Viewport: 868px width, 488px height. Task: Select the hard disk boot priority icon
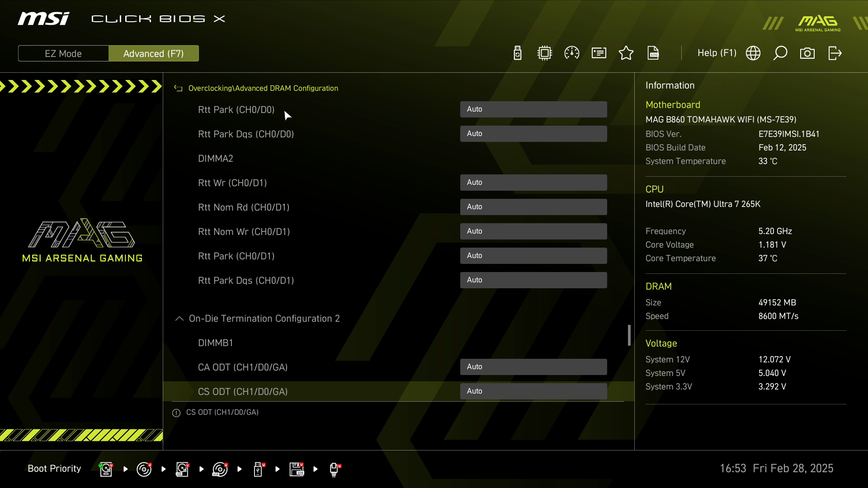[106, 469]
